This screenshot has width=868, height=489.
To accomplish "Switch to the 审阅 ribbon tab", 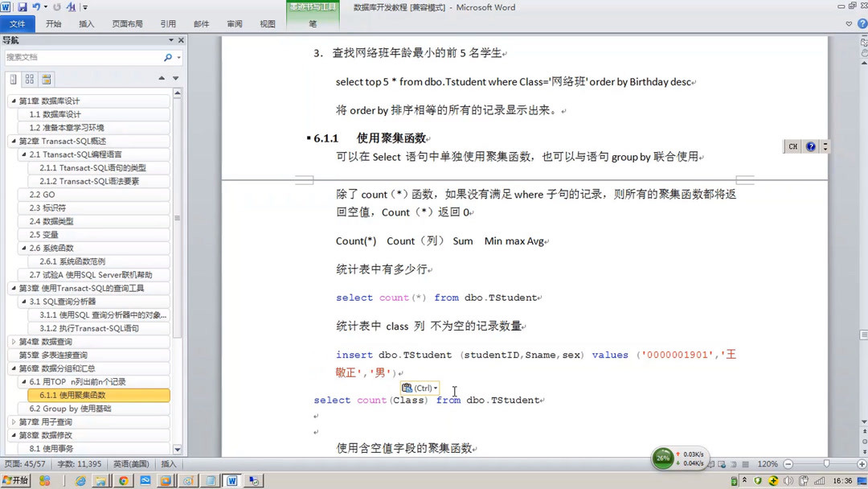I will (x=234, y=23).
